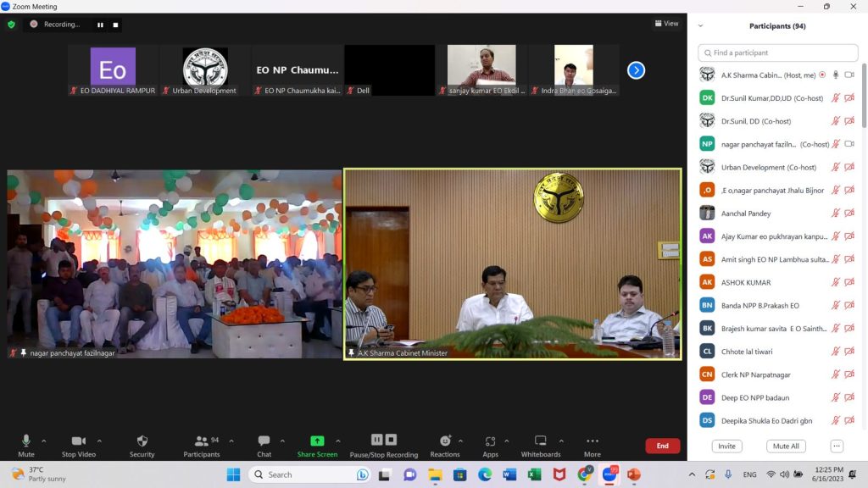
Task: Select participant Banda NPP B.Prakash EO
Action: pyautogui.click(x=777, y=305)
